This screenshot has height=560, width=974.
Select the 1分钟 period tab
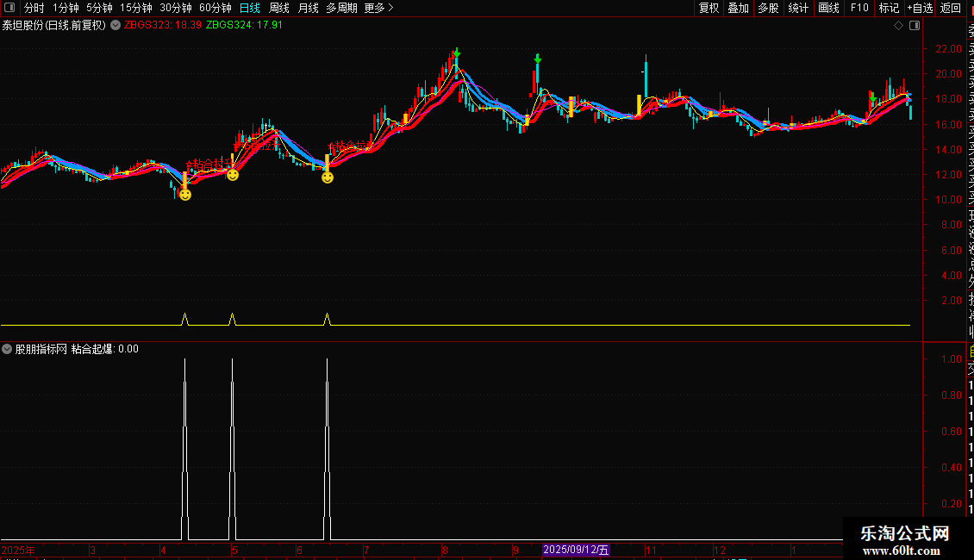[x=66, y=8]
